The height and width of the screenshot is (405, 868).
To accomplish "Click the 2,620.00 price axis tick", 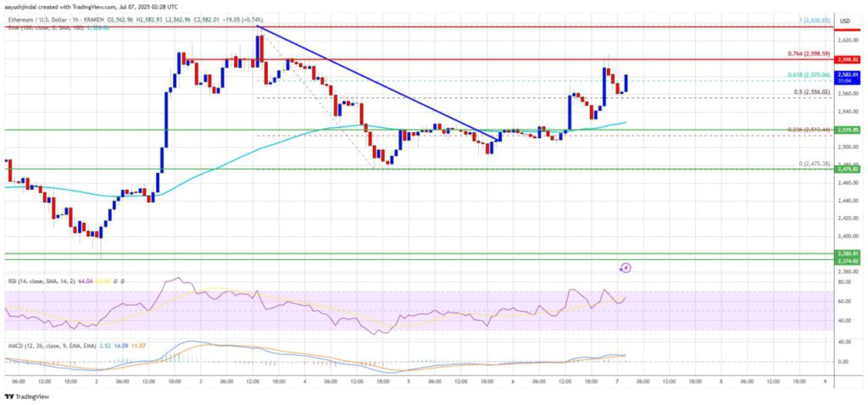I will pos(847,41).
